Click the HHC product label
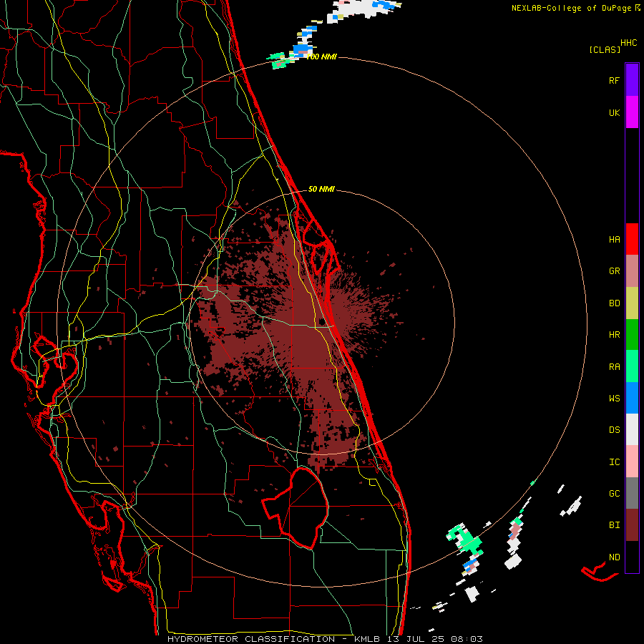The image size is (644, 644). (x=629, y=43)
